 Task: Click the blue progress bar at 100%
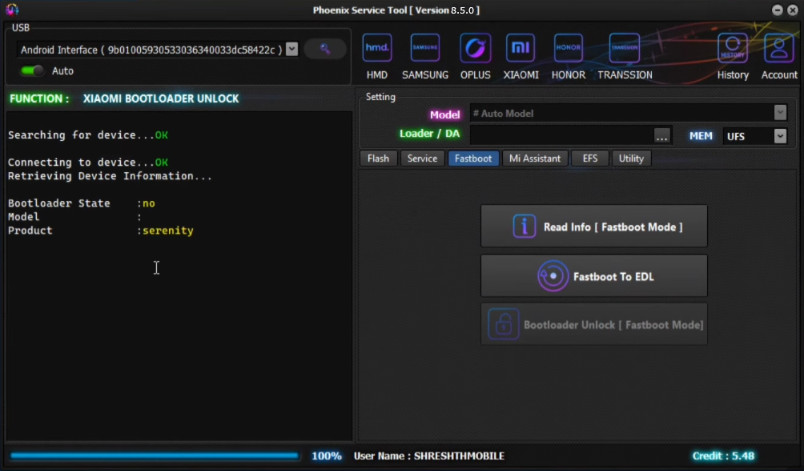tap(154, 455)
